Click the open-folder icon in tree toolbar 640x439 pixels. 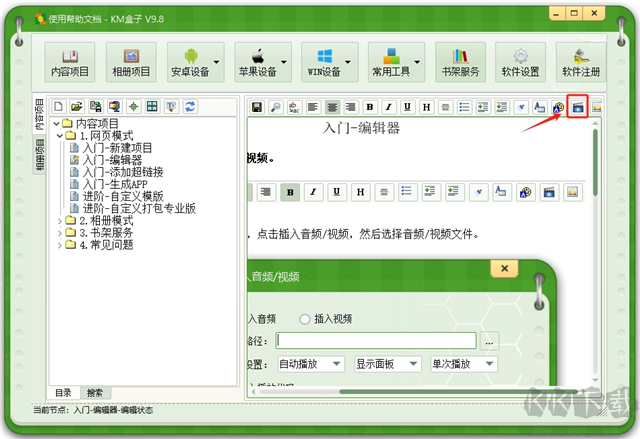tap(76, 107)
